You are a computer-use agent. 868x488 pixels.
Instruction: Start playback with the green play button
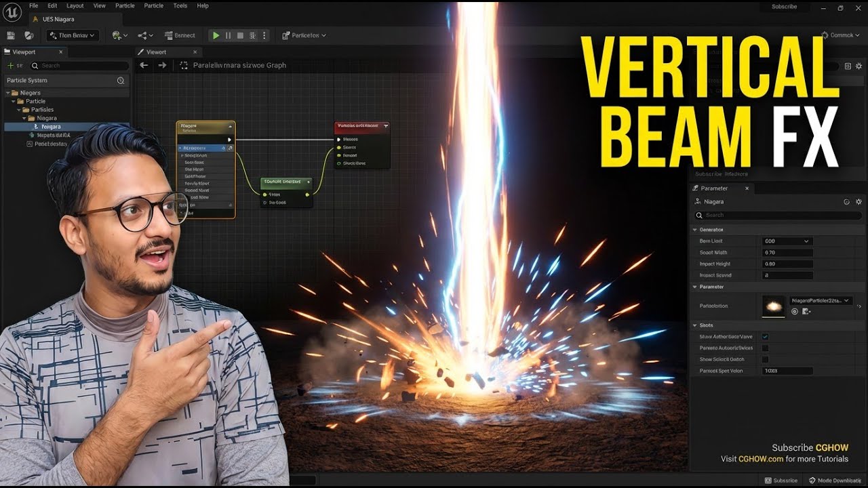pyautogui.click(x=216, y=35)
